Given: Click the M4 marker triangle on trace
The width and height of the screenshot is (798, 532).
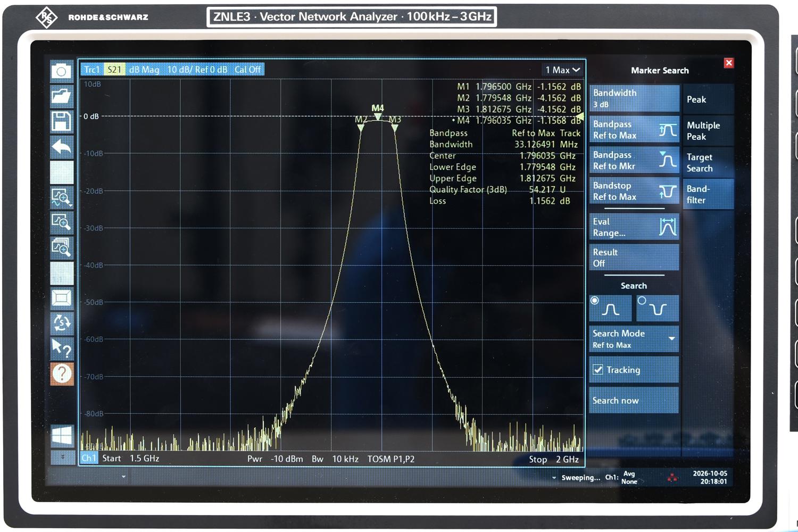Looking at the screenshot, I should point(378,117).
